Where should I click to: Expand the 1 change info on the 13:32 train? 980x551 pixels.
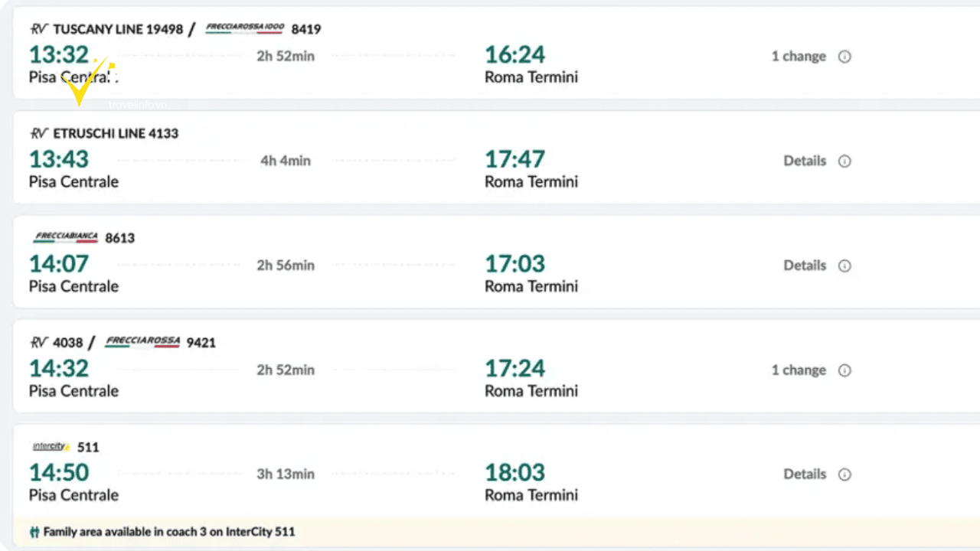pos(799,57)
